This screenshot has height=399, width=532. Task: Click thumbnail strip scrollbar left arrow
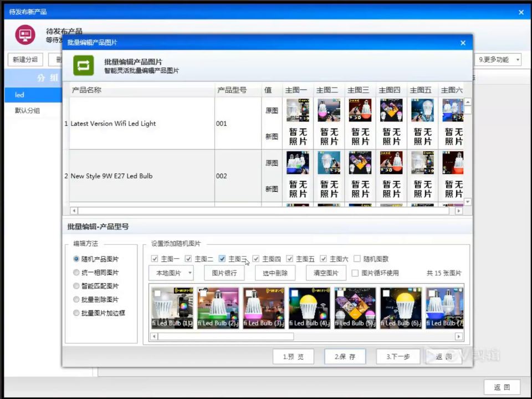click(154, 336)
